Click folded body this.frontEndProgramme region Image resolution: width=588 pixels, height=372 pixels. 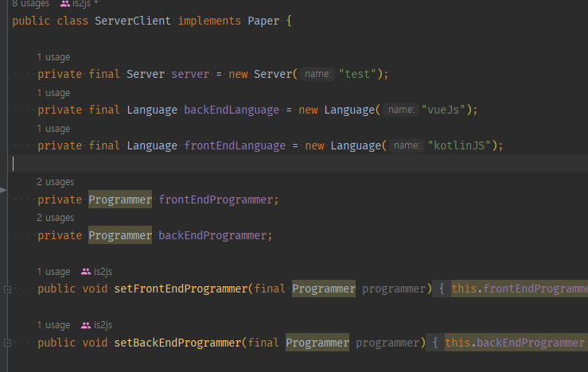[520, 289]
